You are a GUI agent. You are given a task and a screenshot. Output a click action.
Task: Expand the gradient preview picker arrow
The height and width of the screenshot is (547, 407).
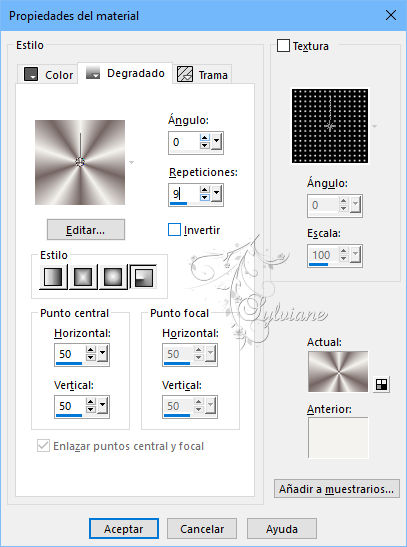[x=131, y=163]
